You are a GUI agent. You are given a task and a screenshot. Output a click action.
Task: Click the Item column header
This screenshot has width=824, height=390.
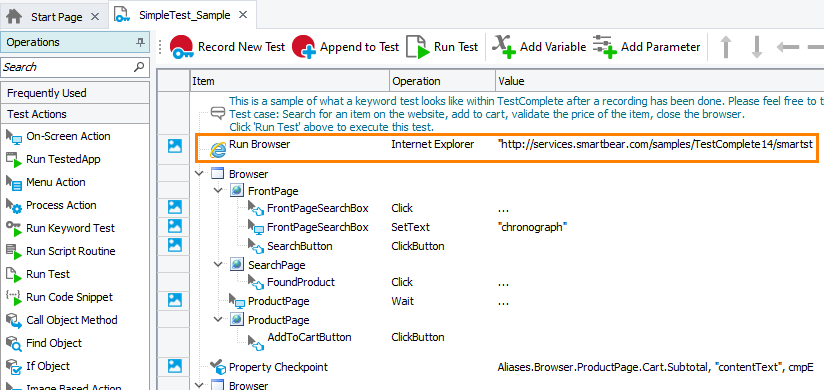[x=290, y=81]
